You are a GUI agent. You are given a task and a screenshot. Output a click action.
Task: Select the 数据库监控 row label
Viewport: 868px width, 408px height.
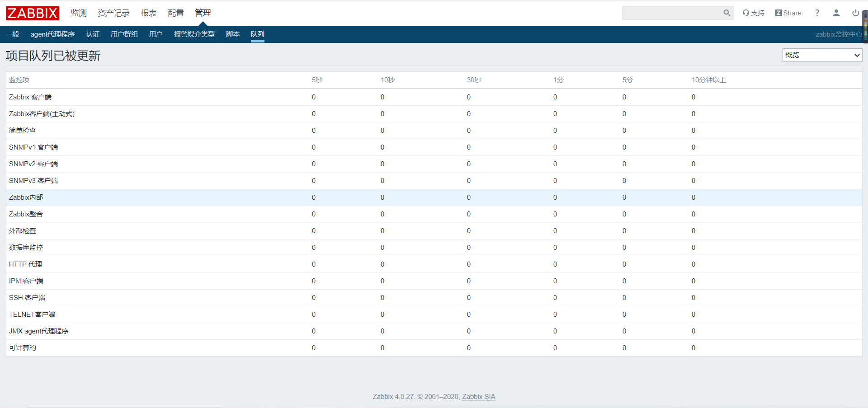click(26, 248)
